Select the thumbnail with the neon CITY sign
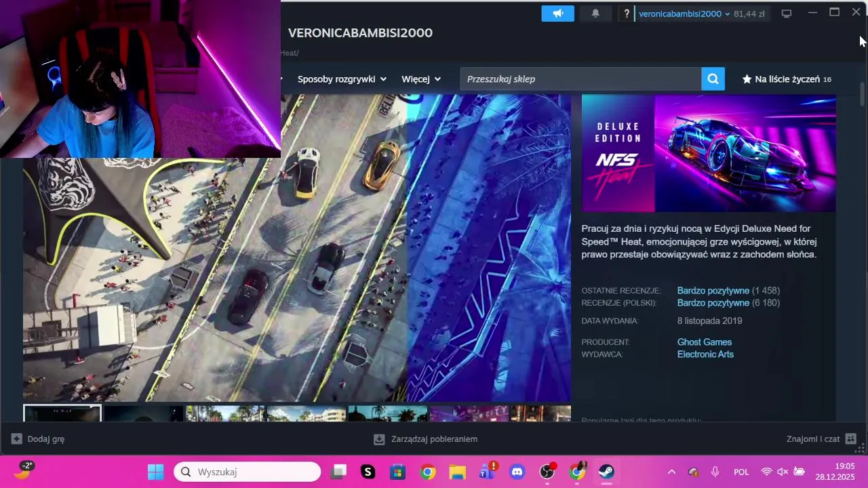868x488 pixels. pyautogui.click(x=469, y=413)
